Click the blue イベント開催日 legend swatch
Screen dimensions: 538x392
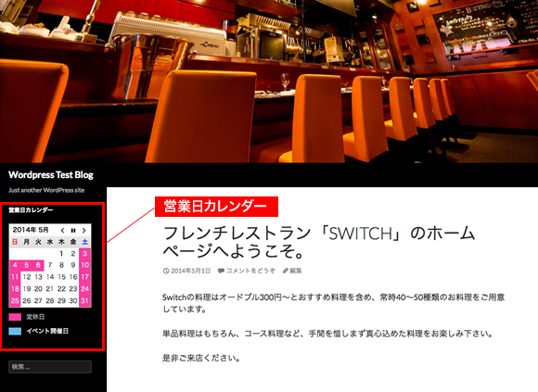click(x=15, y=331)
